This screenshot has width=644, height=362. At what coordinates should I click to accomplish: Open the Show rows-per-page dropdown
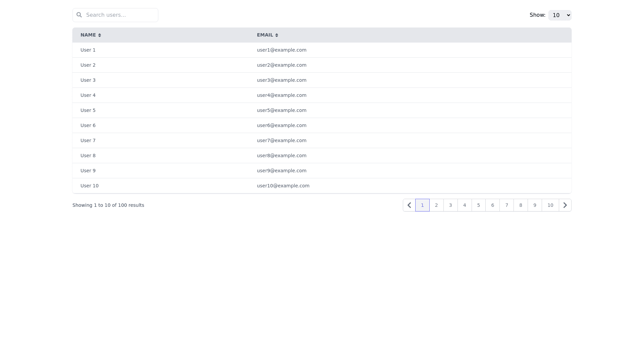(x=560, y=15)
